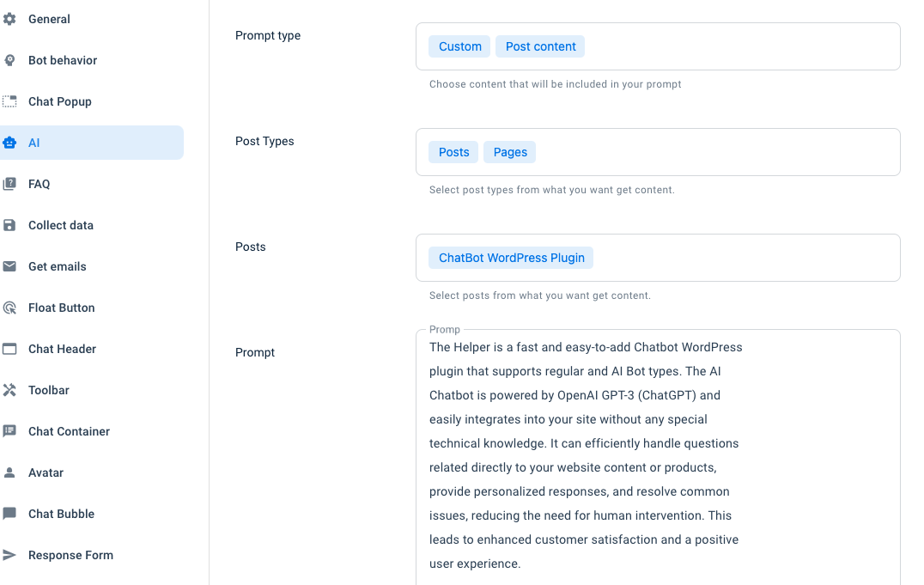Open Collect data save-disk icon
This screenshot has height=585, width=924.
point(9,225)
